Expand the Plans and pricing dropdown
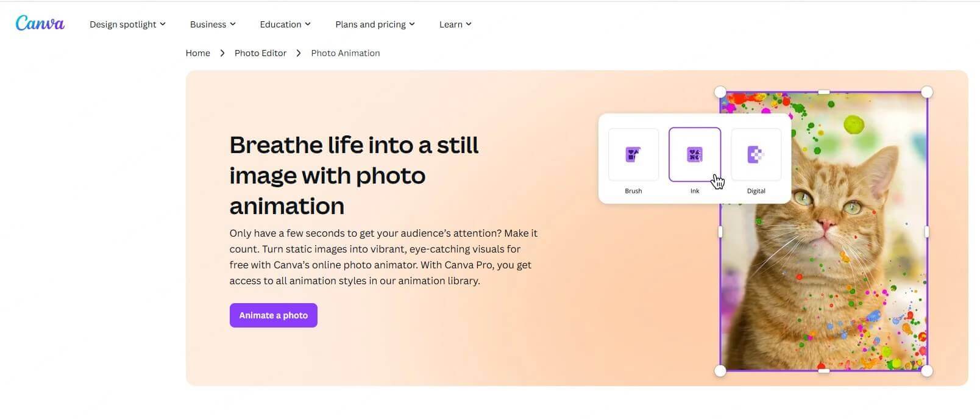The image size is (980, 419). (x=375, y=24)
